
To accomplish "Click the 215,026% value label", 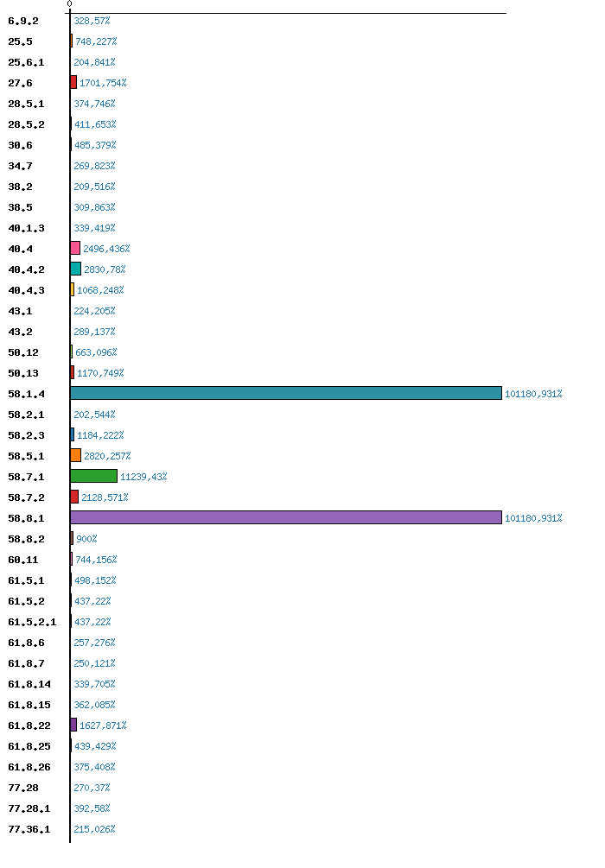I will pyautogui.click(x=94, y=829).
